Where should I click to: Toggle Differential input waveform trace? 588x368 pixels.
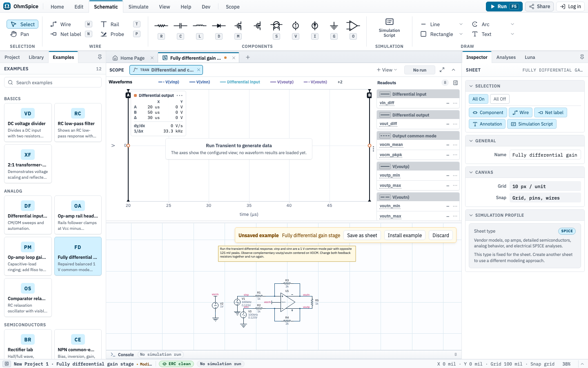click(240, 82)
